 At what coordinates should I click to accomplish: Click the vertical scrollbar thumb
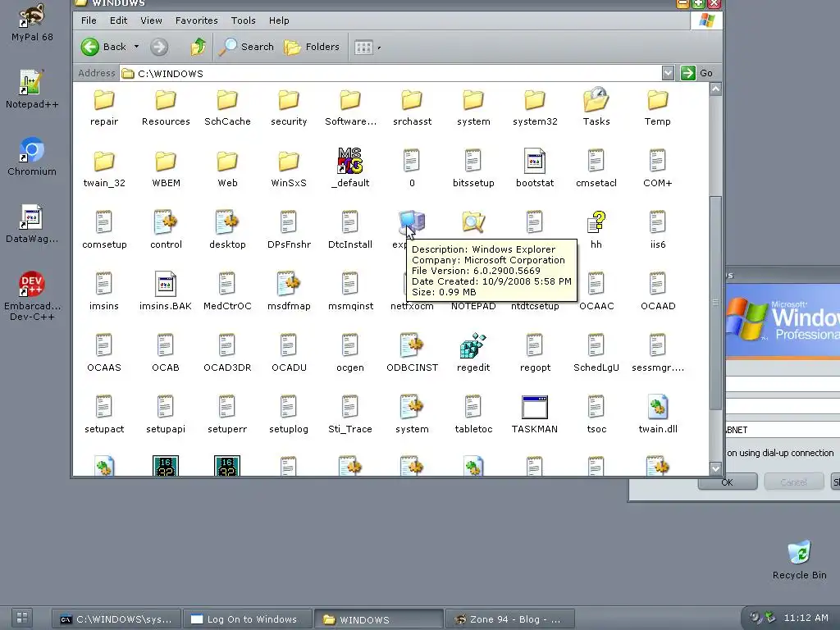[715, 304]
